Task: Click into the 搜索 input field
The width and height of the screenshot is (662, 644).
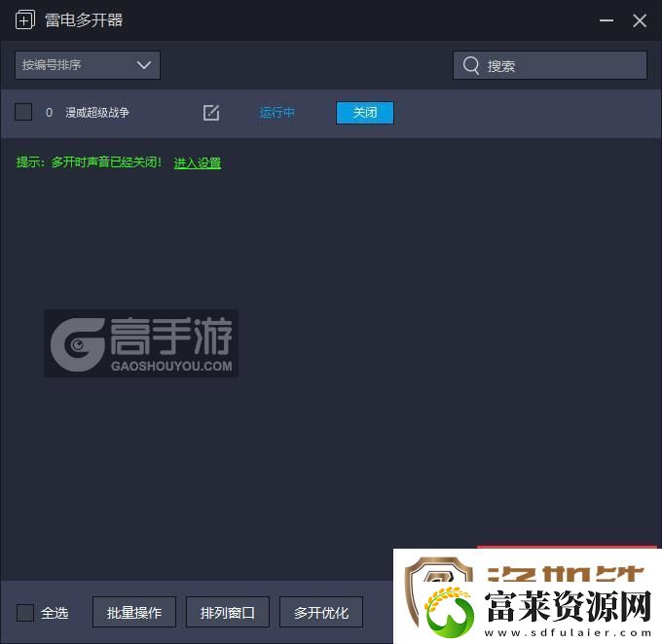Action: 550,65
